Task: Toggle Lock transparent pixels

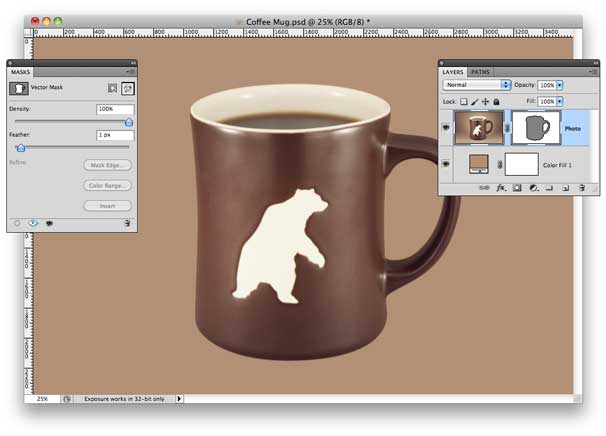Action: coord(463,102)
